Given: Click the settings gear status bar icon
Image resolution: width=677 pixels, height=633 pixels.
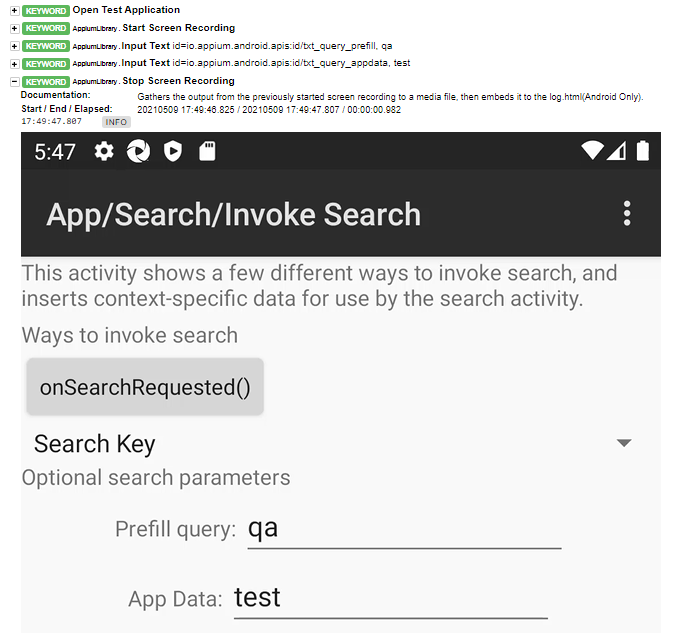Looking at the screenshot, I should (x=104, y=152).
